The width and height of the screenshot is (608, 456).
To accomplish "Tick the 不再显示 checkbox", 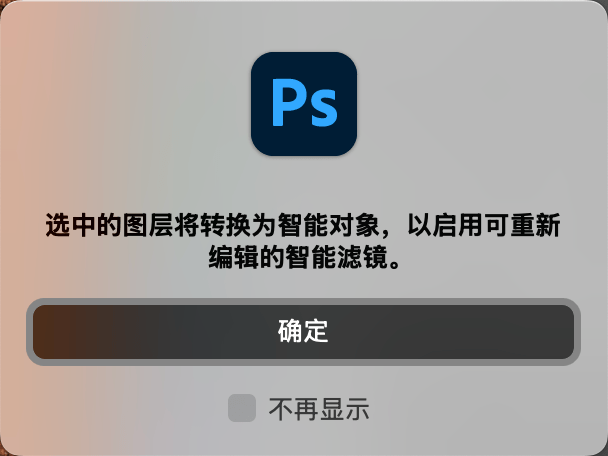I will (x=242, y=408).
